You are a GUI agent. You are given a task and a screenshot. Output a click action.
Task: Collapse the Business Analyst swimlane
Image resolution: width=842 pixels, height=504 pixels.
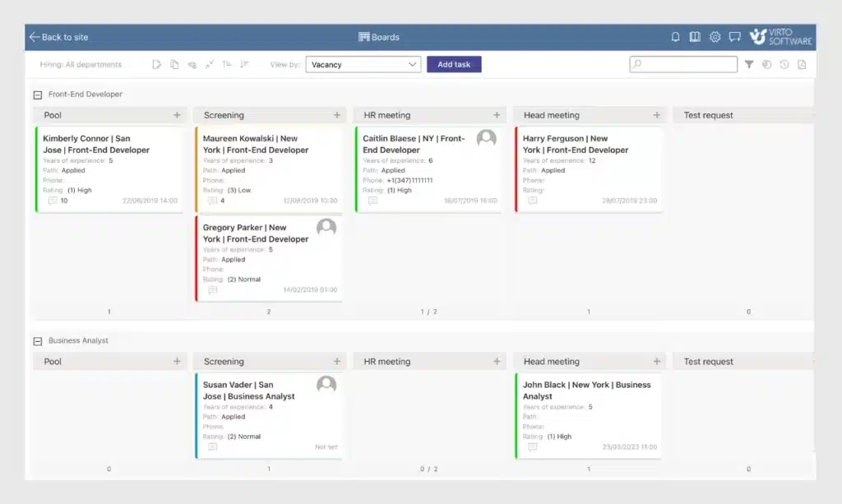pyautogui.click(x=38, y=341)
